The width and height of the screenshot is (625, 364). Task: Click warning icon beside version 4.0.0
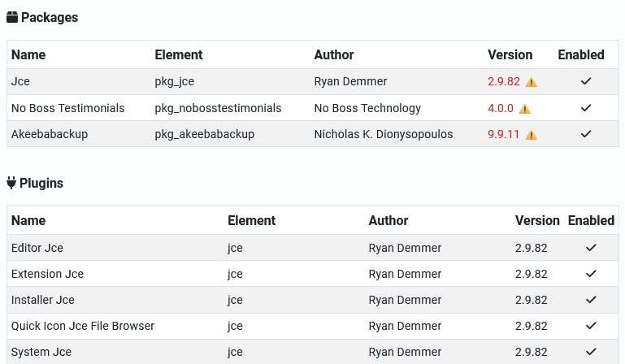(x=525, y=108)
